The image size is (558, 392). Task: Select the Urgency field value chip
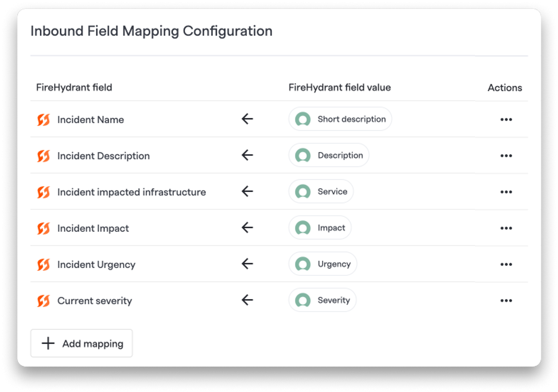pos(323,264)
